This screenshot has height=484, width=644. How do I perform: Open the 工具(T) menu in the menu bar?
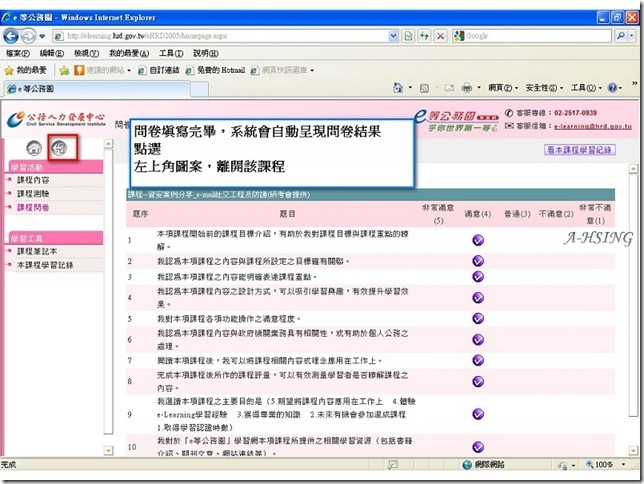point(171,53)
